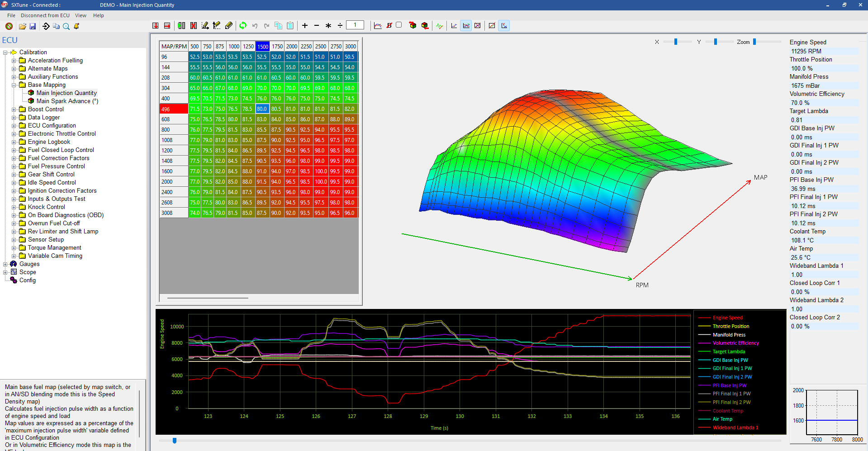Click the pencil with arrow interpolate icon
The height and width of the screenshot is (451, 868).
tap(205, 26)
